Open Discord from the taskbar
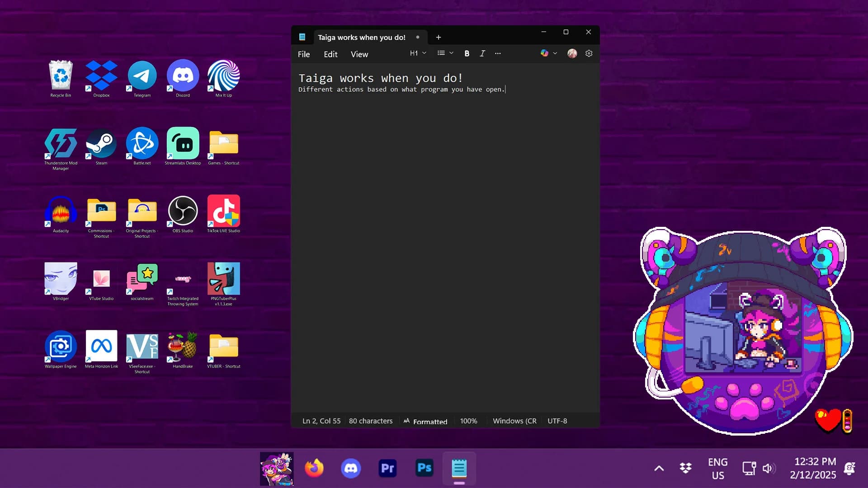 point(351,468)
